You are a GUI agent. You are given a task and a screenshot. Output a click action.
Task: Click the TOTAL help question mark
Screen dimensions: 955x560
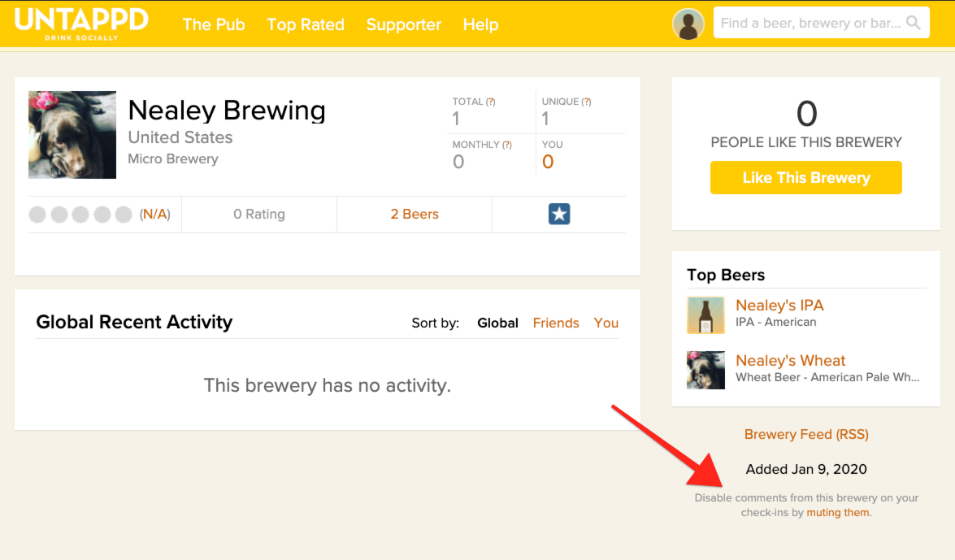(x=490, y=102)
